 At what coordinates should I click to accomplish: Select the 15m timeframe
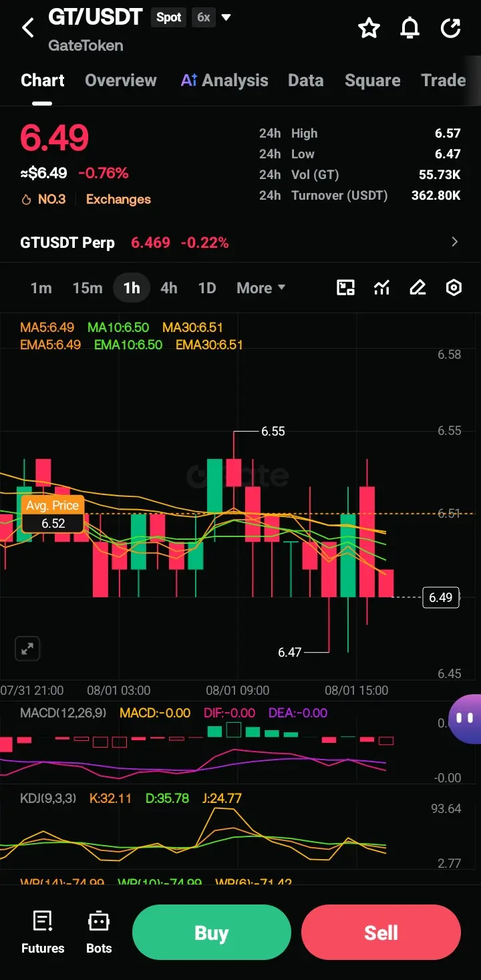[88, 288]
